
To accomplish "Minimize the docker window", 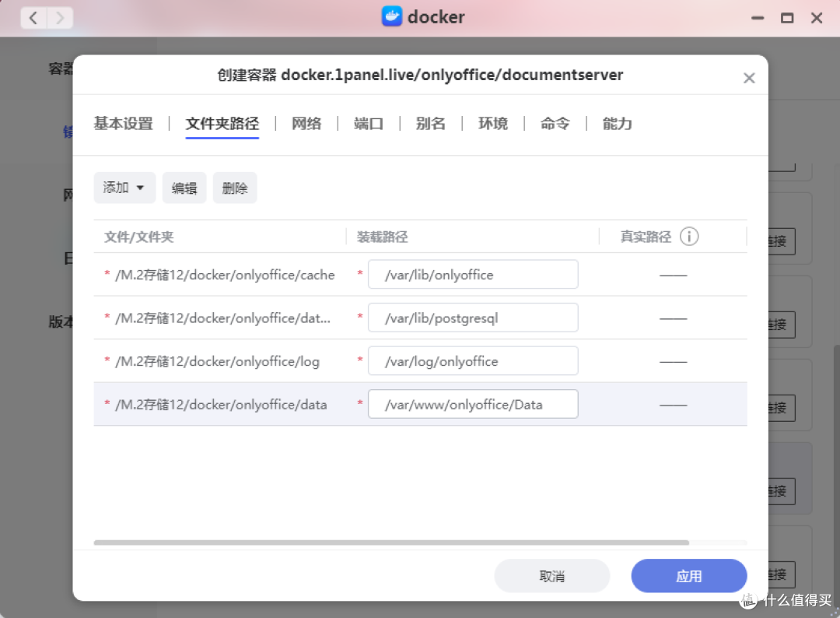I will [758, 18].
